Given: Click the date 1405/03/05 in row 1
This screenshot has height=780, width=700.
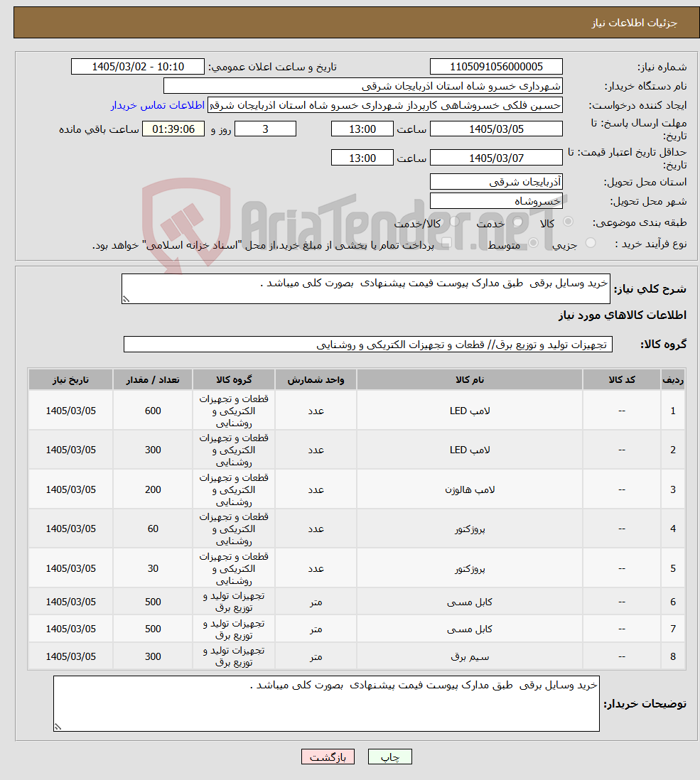Looking at the screenshot, I should (70, 411).
